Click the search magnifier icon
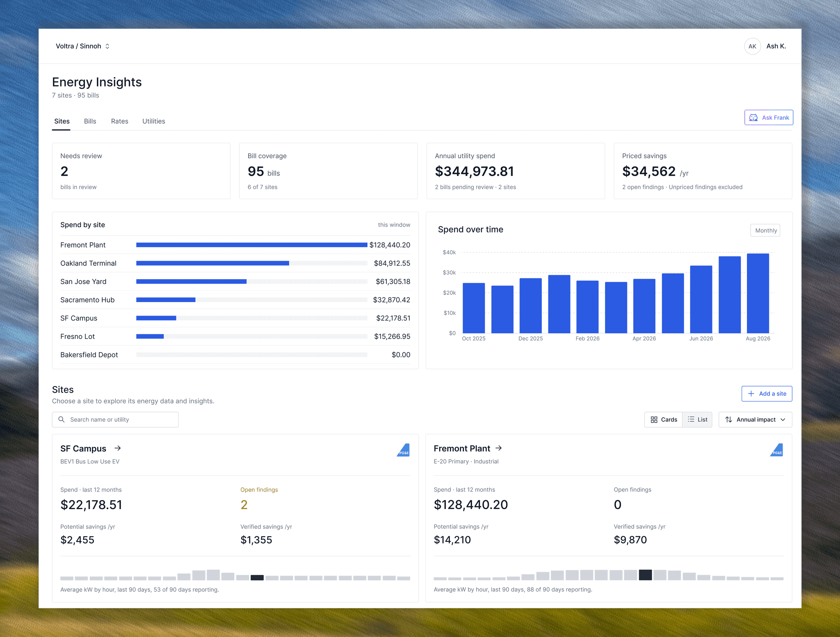The height and width of the screenshot is (637, 840). point(62,420)
